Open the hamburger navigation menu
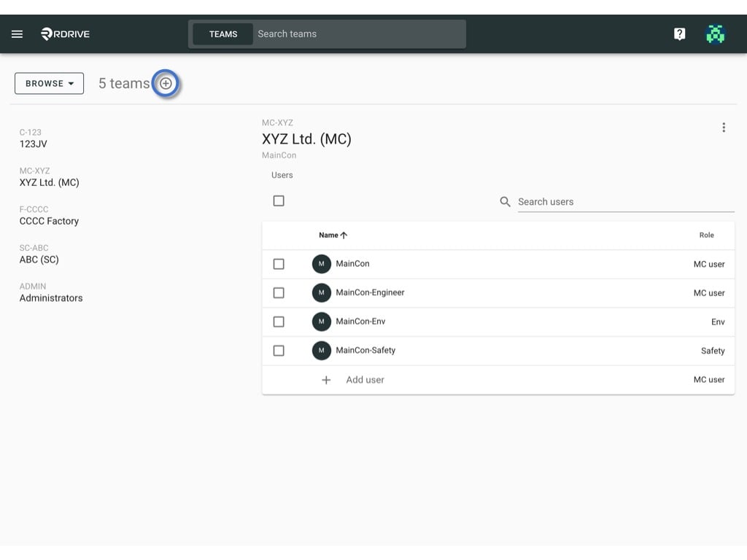 [x=18, y=34]
